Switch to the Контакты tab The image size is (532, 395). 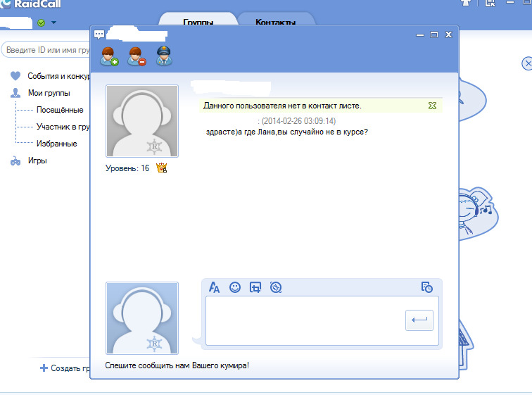pos(275,22)
